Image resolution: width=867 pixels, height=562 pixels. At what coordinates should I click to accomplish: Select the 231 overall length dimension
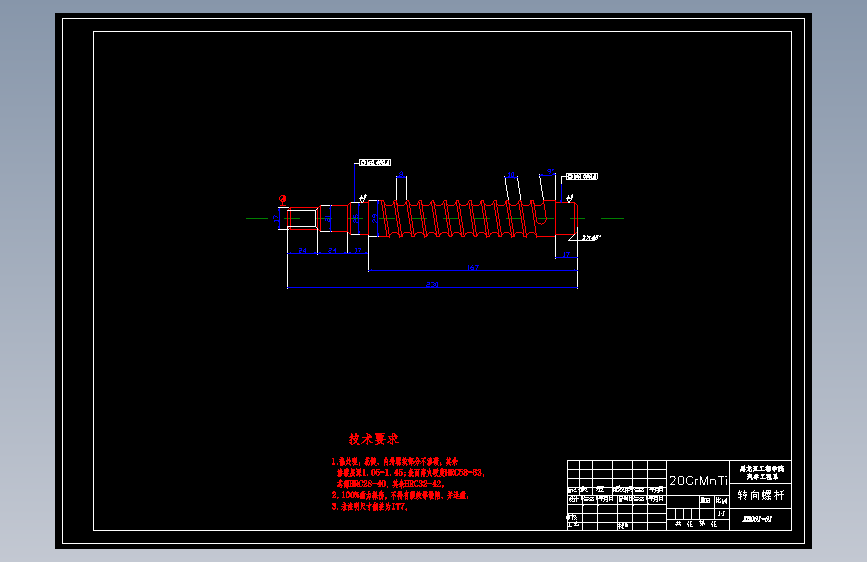[432, 284]
